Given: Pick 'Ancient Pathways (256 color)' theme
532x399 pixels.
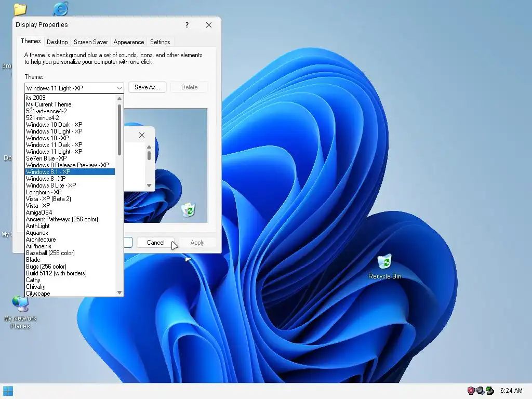Looking at the screenshot, I should coord(70,219).
